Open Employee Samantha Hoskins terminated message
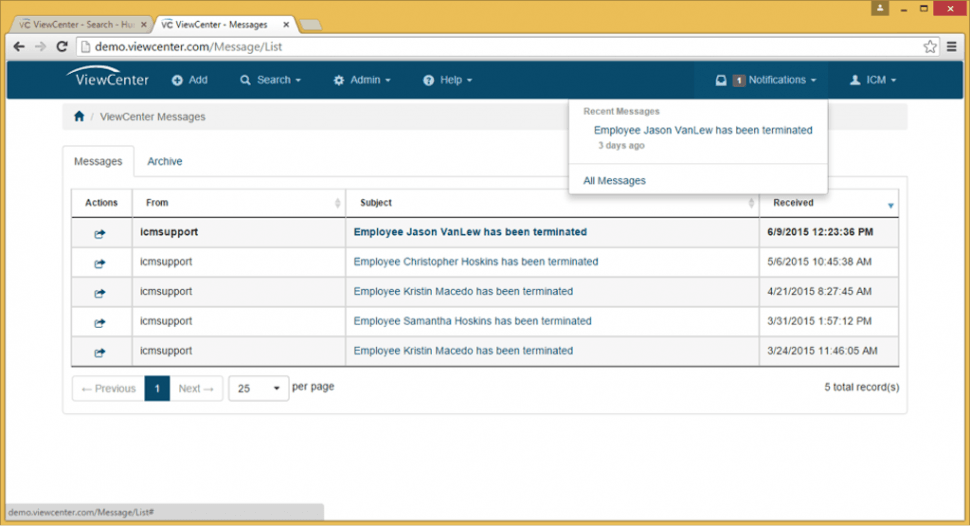 472,321
